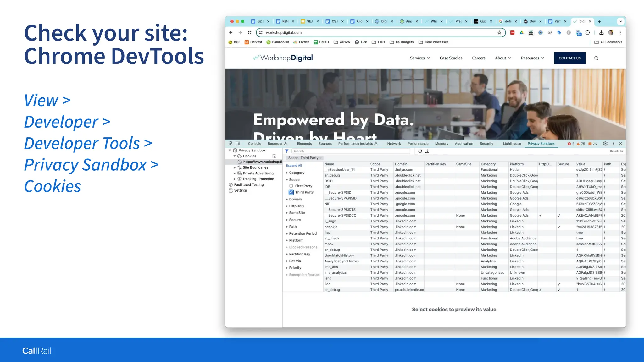Open DevTools settings gear
Viewport: 644px width, 362px height.
(605, 144)
